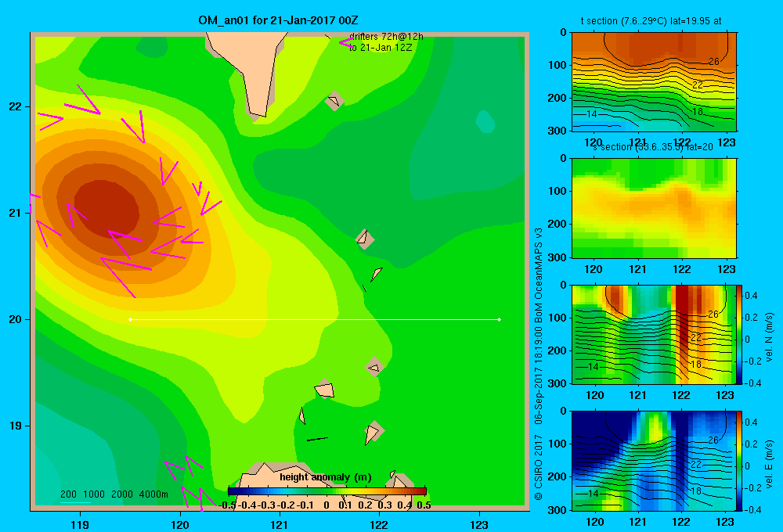Click latitude label 22 on the main map

[x=16, y=106]
